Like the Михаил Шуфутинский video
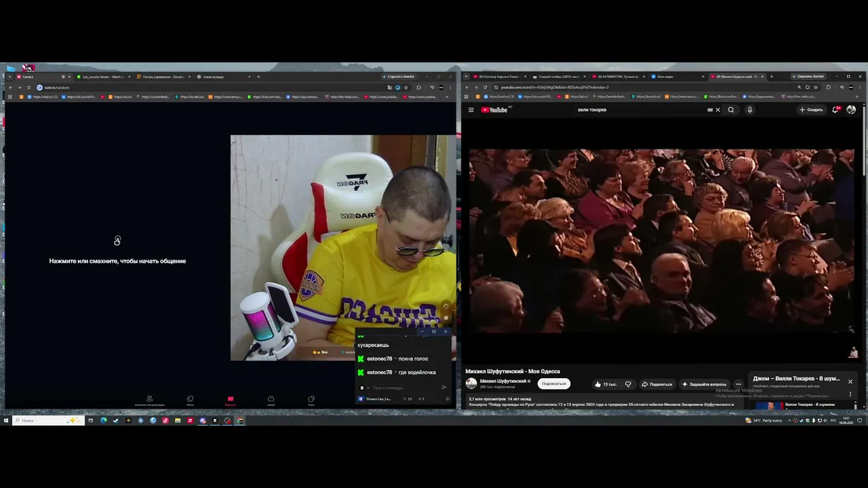Viewport: 868px width, 488px height. click(606, 384)
